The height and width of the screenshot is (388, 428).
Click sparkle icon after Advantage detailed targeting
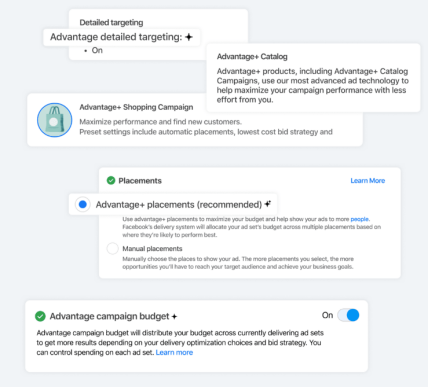point(189,37)
